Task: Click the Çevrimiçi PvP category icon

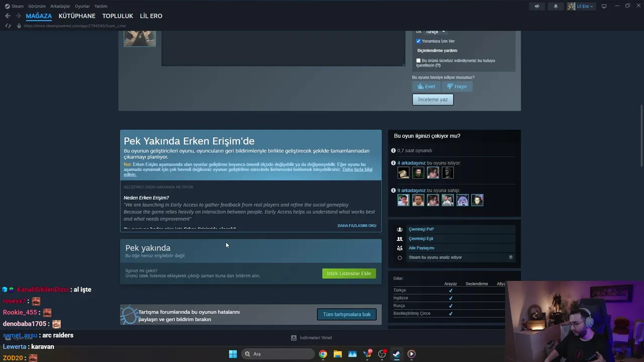Action: [x=400, y=229]
